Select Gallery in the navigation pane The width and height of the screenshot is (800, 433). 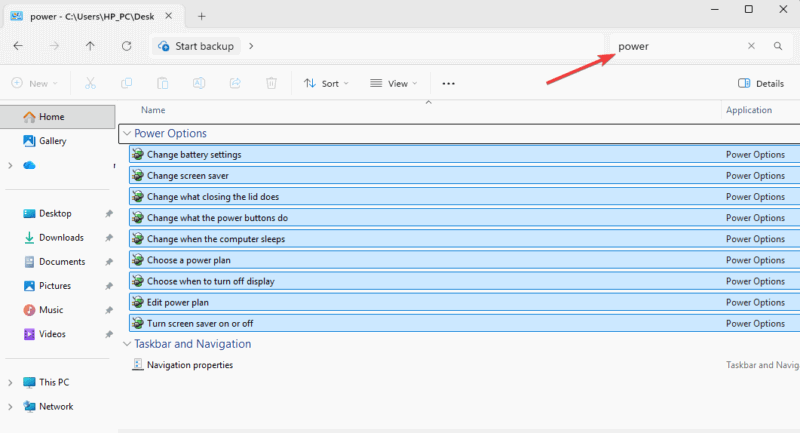(x=52, y=141)
